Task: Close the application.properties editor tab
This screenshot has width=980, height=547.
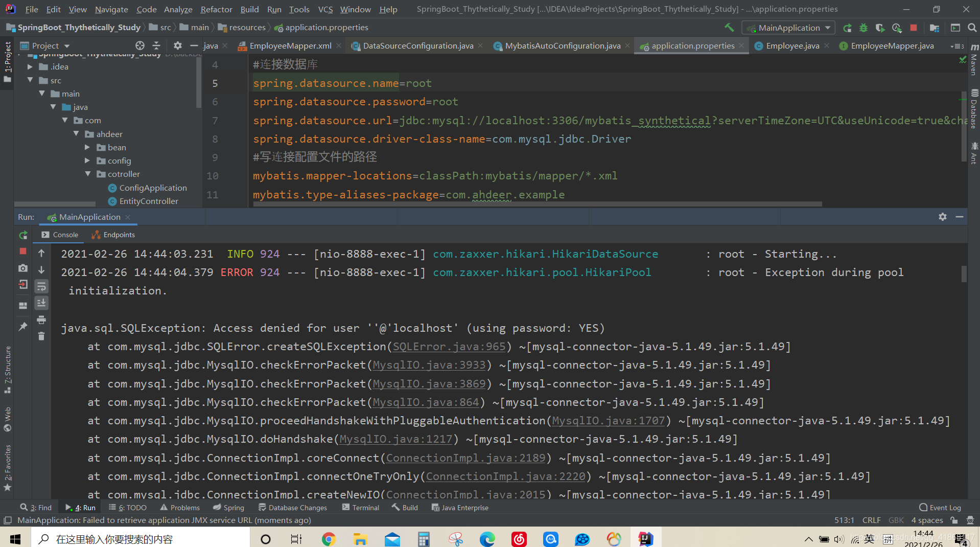Action: pos(741,46)
